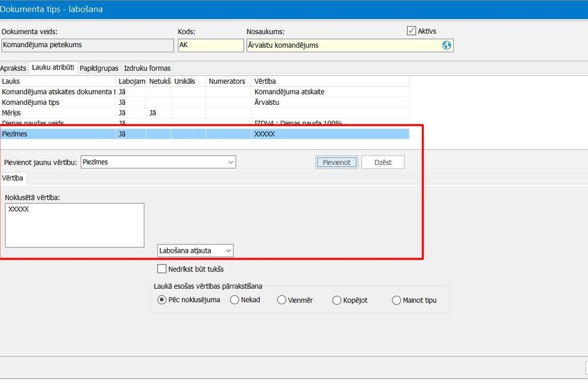
Task: Click the Pievienot button
Action: click(336, 161)
